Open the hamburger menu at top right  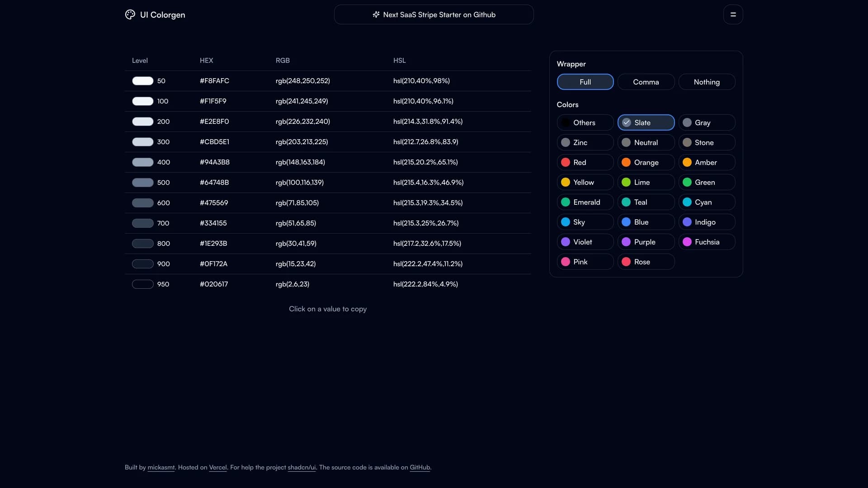tap(733, 14)
